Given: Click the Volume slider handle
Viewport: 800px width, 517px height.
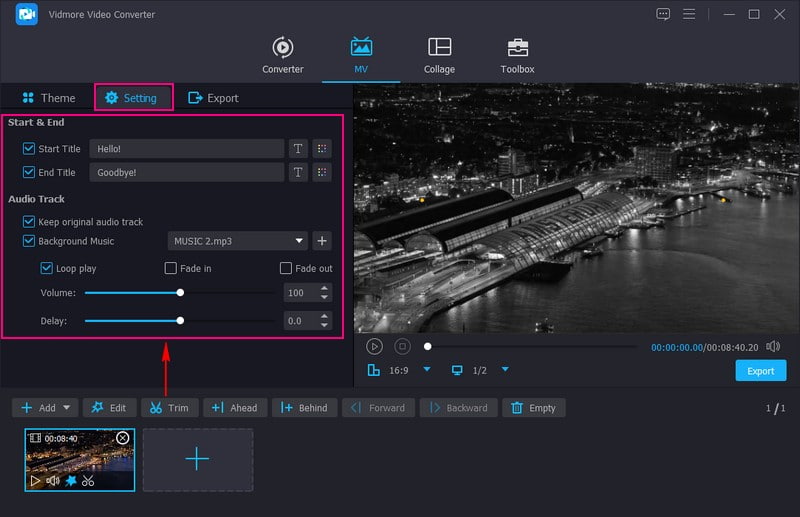Looking at the screenshot, I should (180, 293).
